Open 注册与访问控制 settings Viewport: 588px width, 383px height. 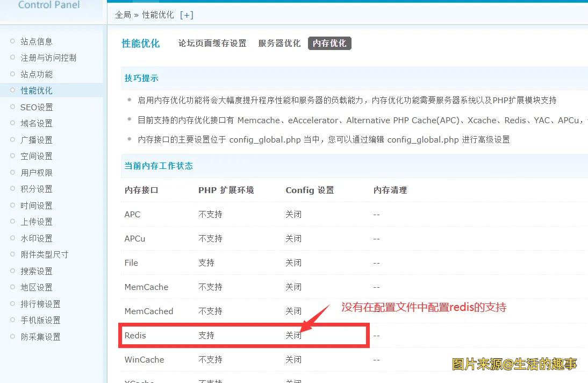[x=48, y=58]
